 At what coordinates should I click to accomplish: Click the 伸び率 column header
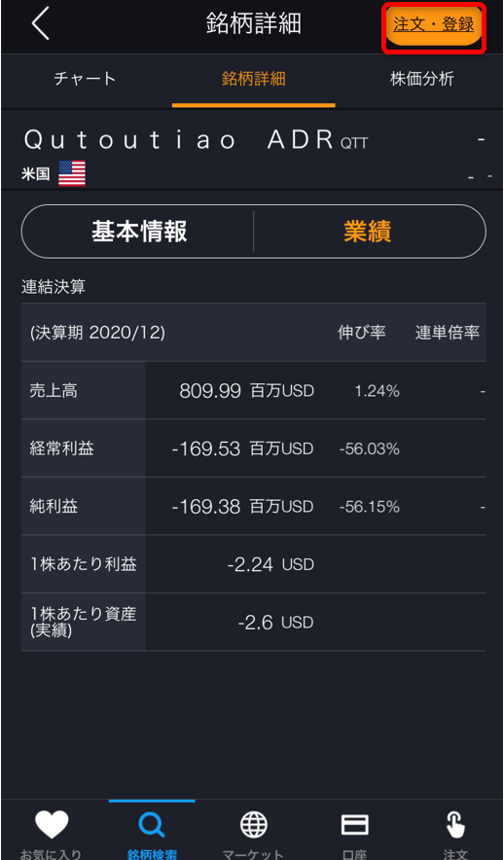click(x=362, y=333)
